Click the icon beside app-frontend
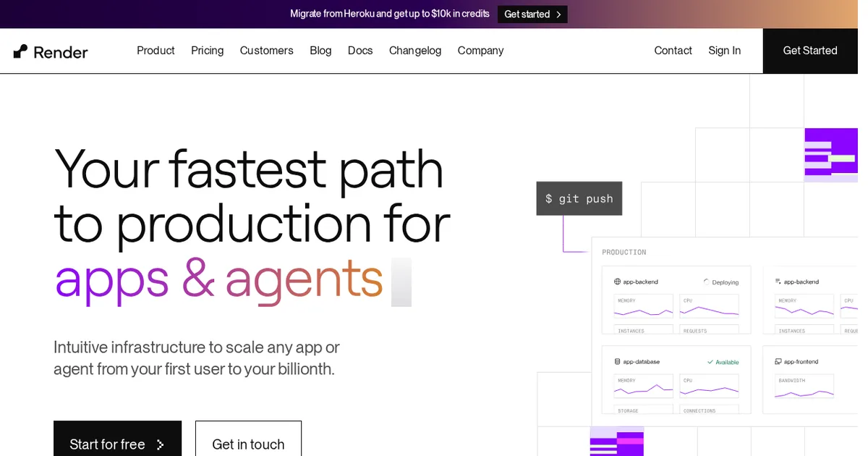Viewport: 868px width, 456px height. pos(778,361)
